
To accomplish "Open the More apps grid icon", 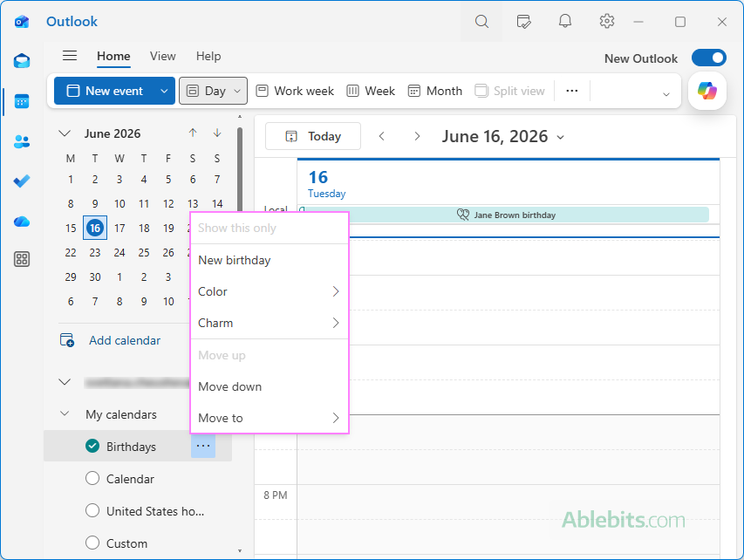I will [22, 259].
